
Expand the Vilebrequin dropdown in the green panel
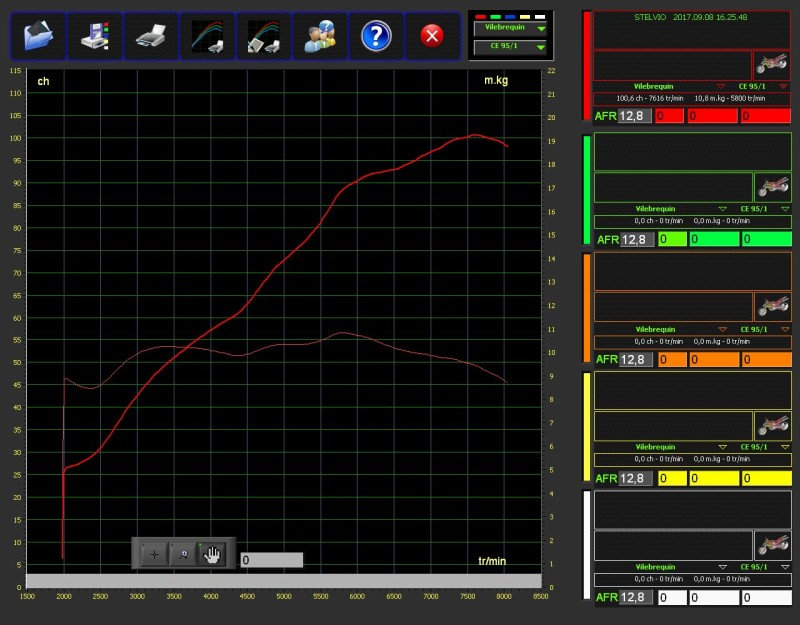tap(722, 209)
